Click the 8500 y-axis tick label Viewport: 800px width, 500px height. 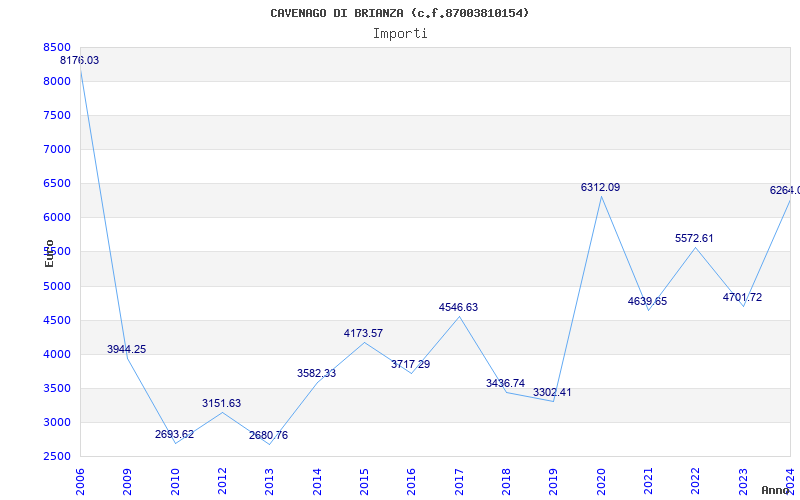click(x=57, y=47)
